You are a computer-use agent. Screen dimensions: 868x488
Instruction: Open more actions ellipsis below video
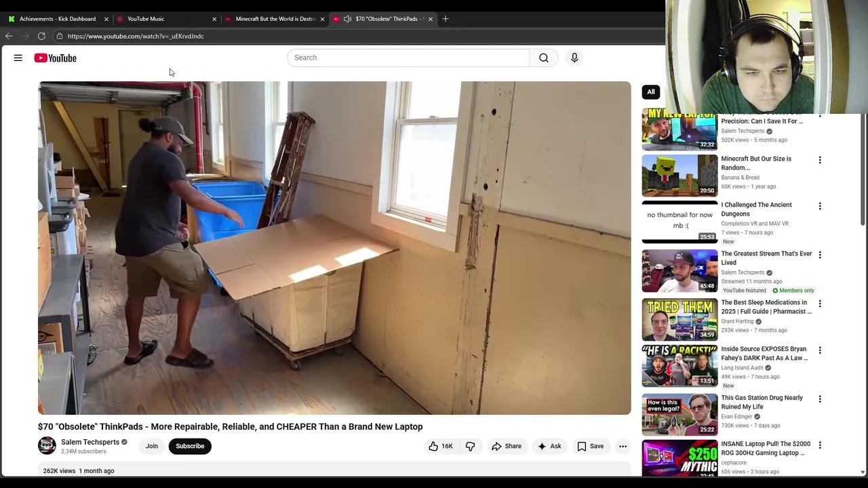pos(623,446)
